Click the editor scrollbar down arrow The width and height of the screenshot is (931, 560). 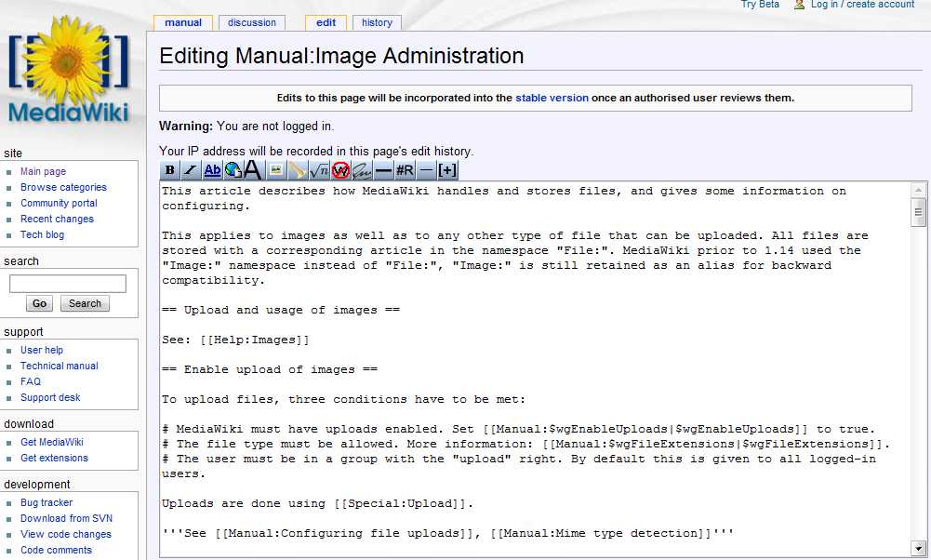(x=919, y=548)
